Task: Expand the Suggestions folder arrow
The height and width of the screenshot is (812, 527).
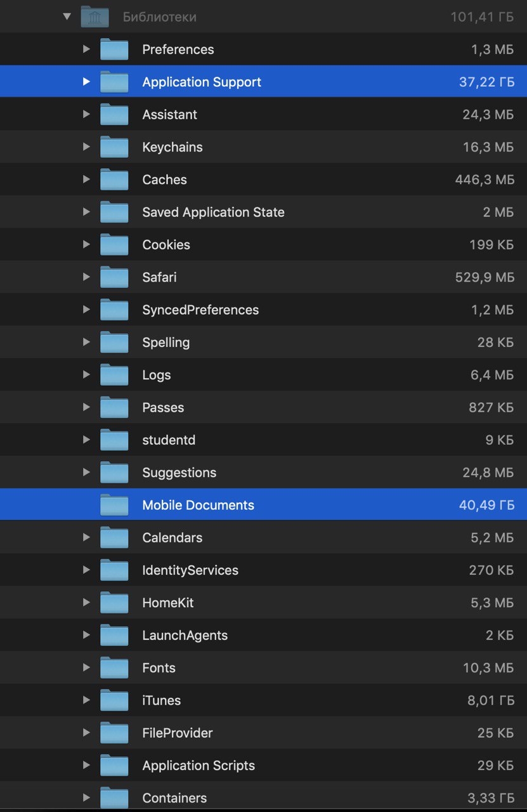Action: pos(86,471)
